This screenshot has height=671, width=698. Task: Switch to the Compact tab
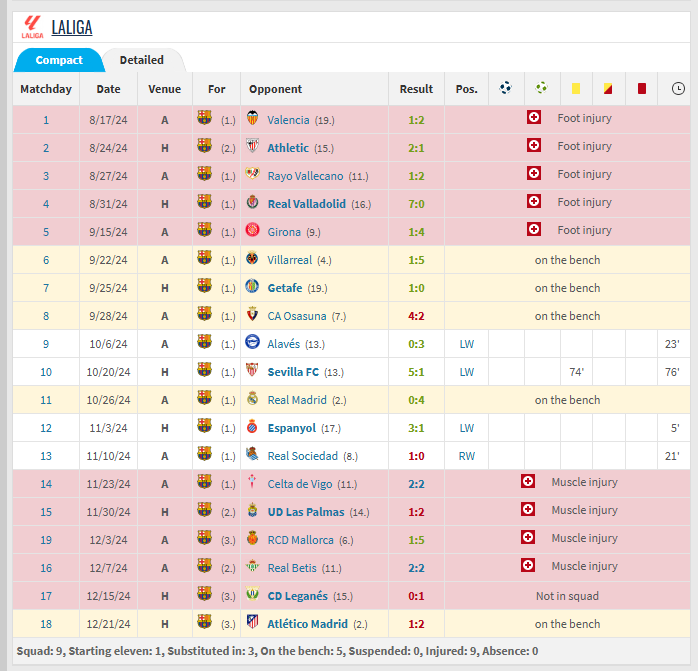pyautogui.click(x=59, y=60)
